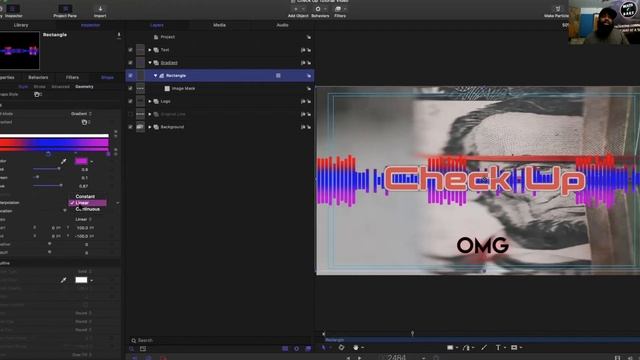640x360 pixels.
Task: Toggle visibility checkbox of Image Mask
Action: [x=130, y=89]
